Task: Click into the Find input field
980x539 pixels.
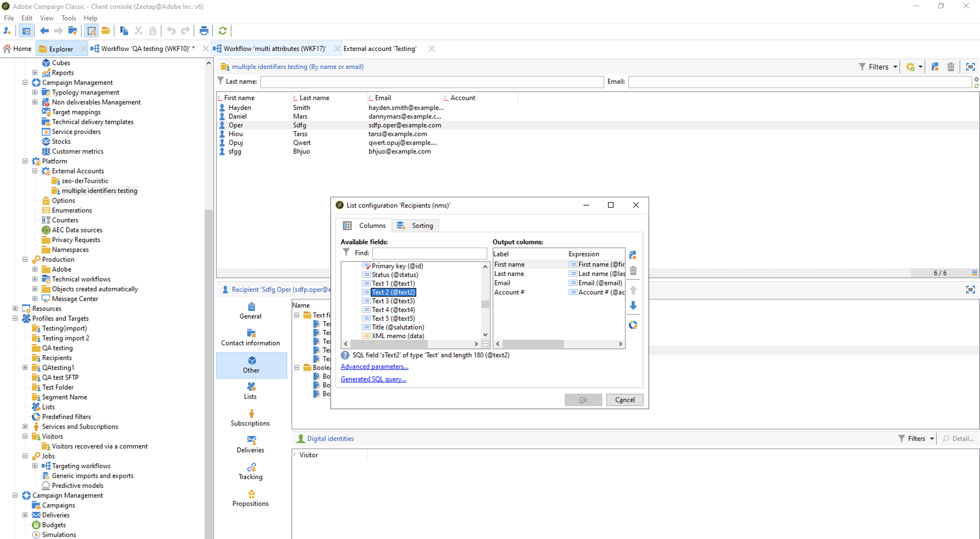Action: [430, 253]
